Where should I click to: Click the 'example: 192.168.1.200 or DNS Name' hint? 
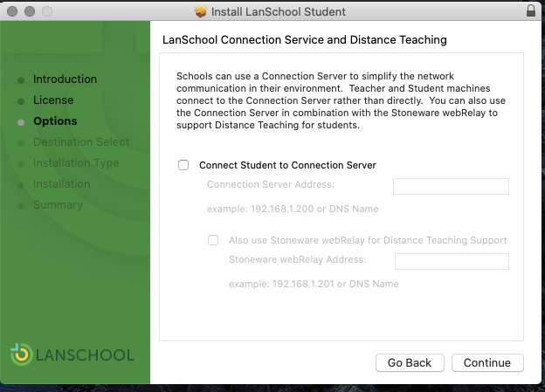point(293,209)
